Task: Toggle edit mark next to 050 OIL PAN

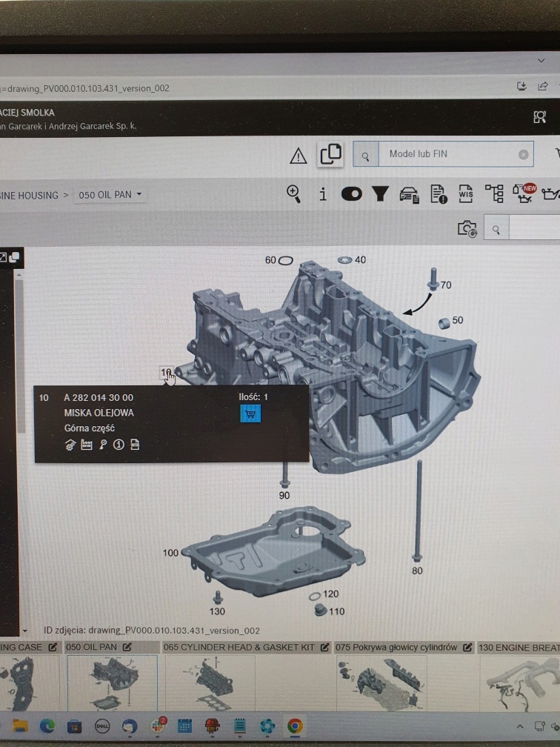Action: [x=127, y=647]
